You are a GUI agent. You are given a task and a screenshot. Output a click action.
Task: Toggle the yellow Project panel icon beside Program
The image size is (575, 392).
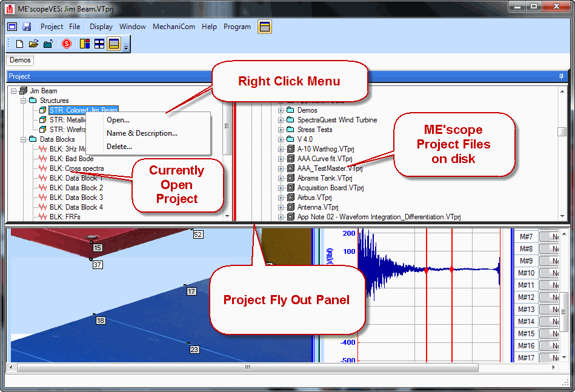click(x=265, y=27)
